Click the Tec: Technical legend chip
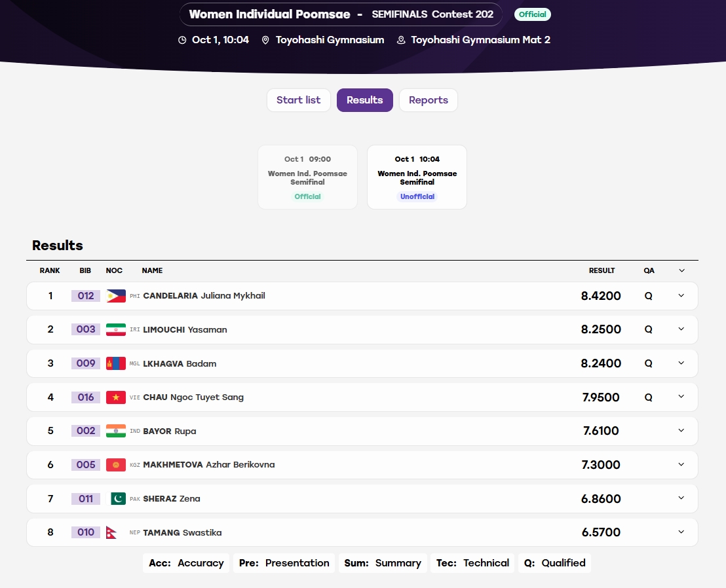726x588 pixels. [x=472, y=563]
